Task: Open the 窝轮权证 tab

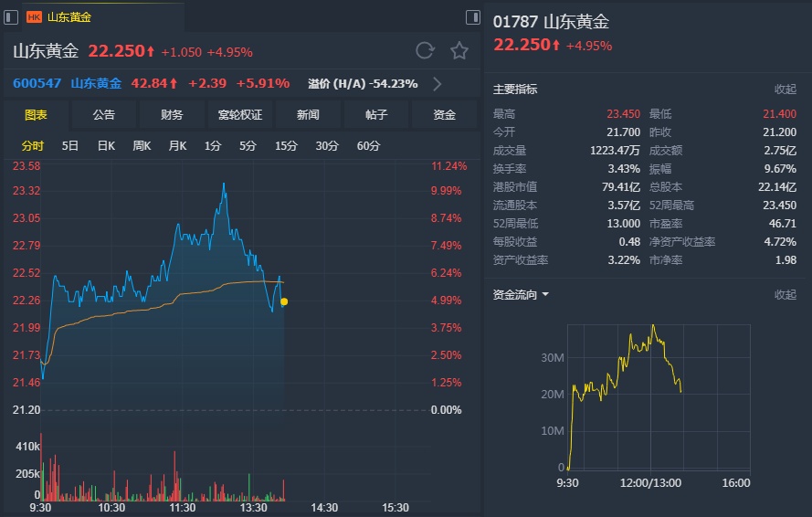Action: coord(240,115)
